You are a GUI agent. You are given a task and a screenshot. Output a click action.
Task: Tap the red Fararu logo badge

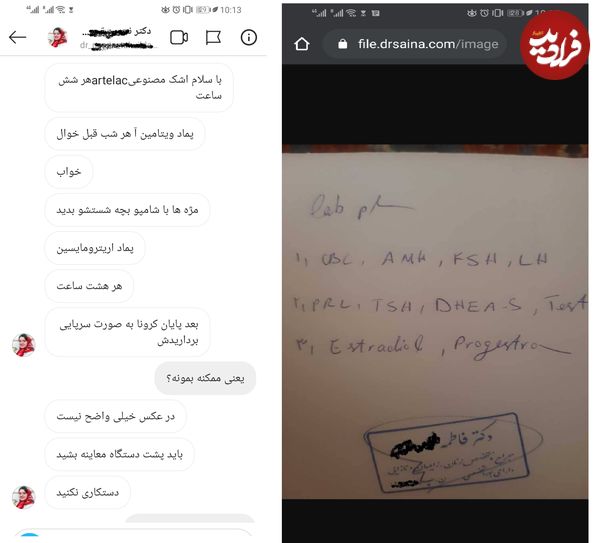(555, 46)
